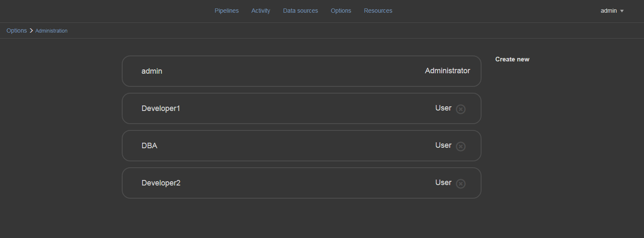Click the Options breadcrumb link

[17, 30]
